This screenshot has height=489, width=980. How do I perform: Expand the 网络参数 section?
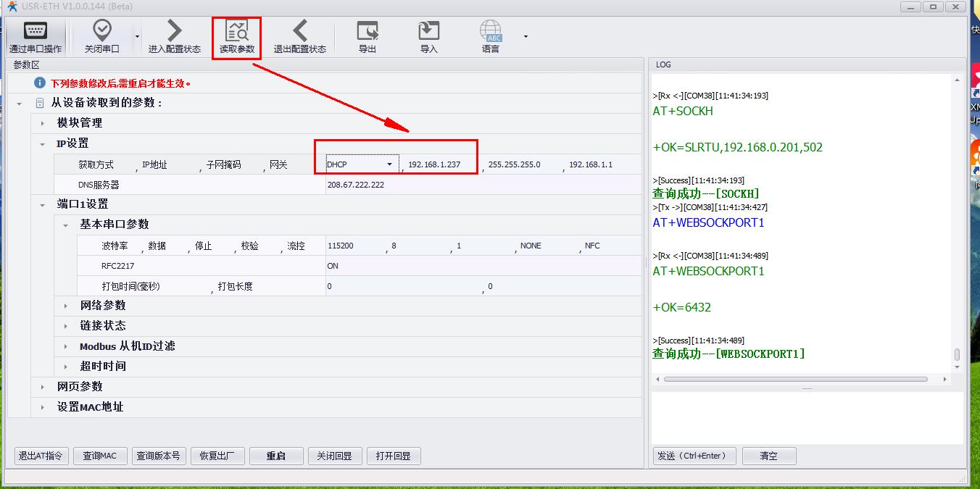click(66, 306)
